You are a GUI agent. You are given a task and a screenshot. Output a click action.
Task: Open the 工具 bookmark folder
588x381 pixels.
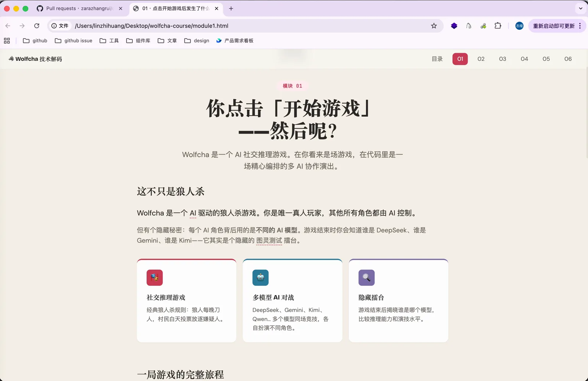(x=109, y=41)
